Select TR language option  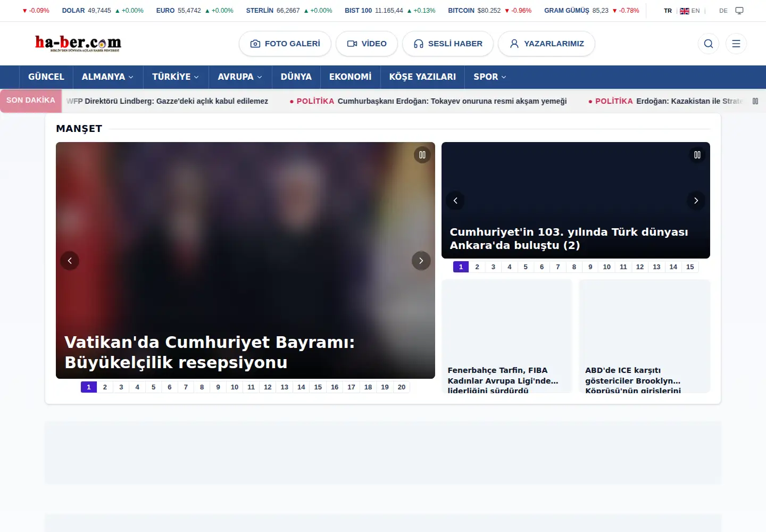pos(668,11)
